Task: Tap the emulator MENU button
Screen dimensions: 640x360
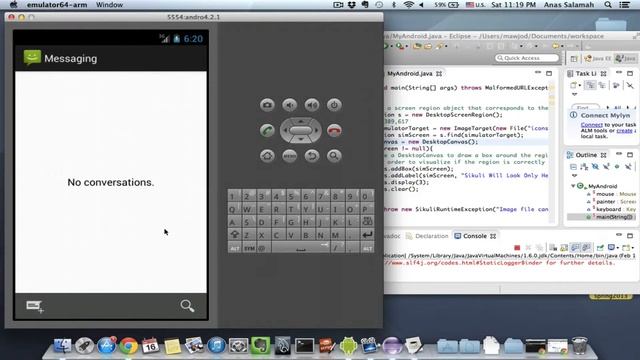Action: [290, 156]
